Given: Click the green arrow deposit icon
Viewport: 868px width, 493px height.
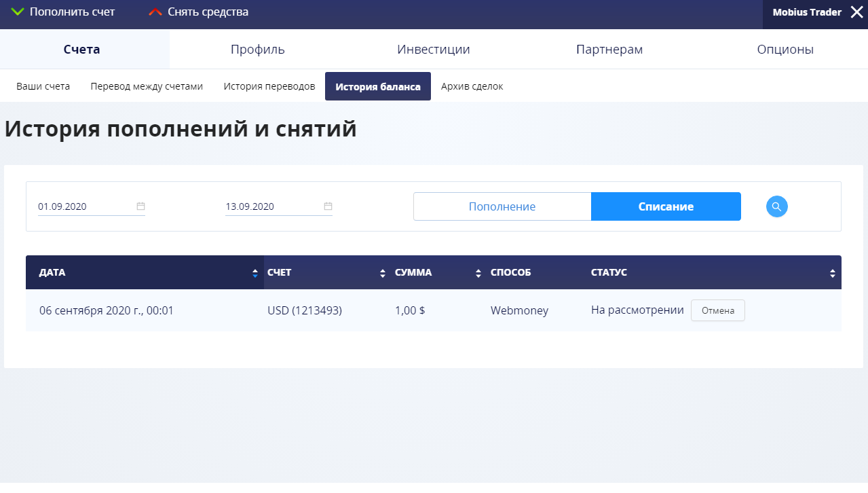Looking at the screenshot, I should click(x=18, y=12).
